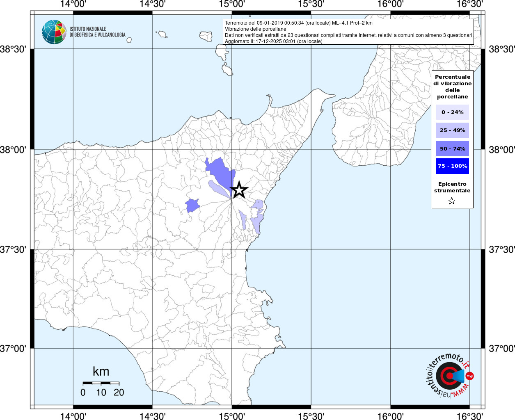Click the epicenter star symbol in the legend

(452, 201)
